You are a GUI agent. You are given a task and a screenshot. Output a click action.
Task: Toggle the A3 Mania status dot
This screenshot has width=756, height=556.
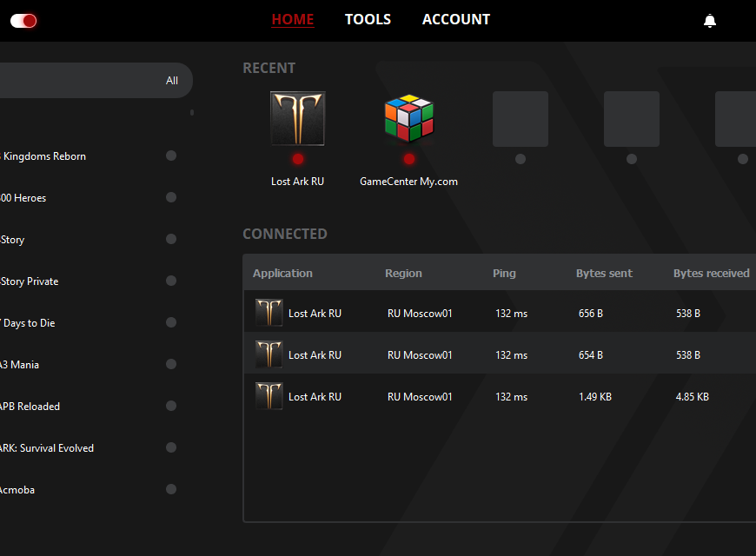point(171,364)
